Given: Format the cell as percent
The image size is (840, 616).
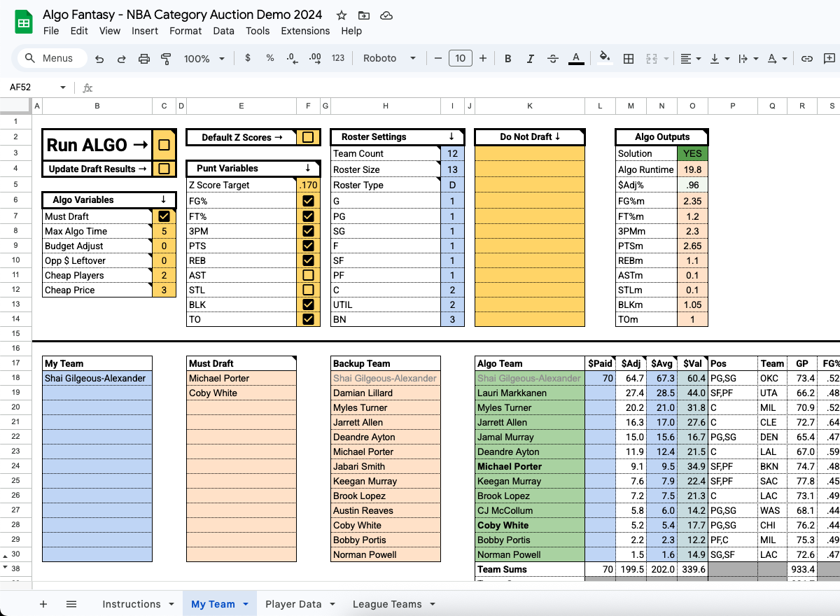Looking at the screenshot, I should 270,59.
